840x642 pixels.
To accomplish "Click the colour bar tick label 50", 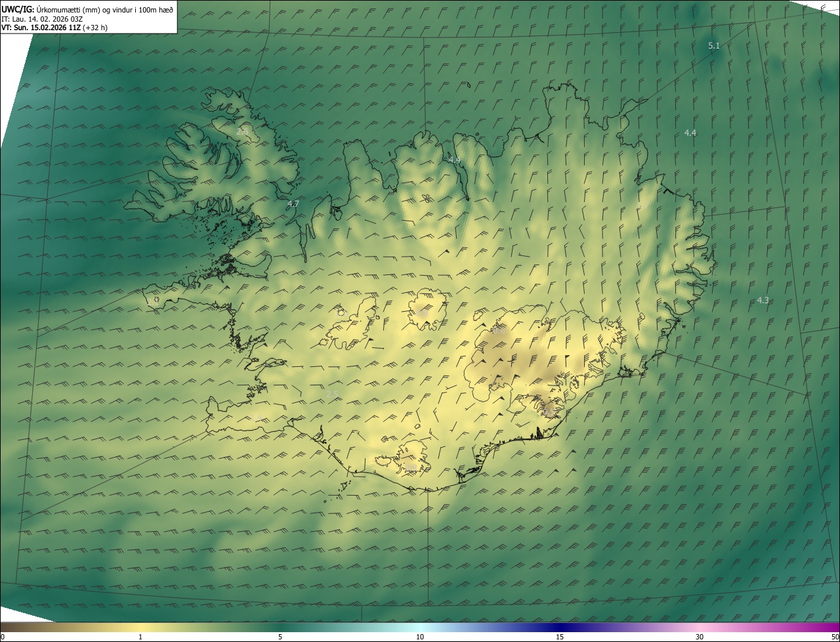I will pos(834,637).
